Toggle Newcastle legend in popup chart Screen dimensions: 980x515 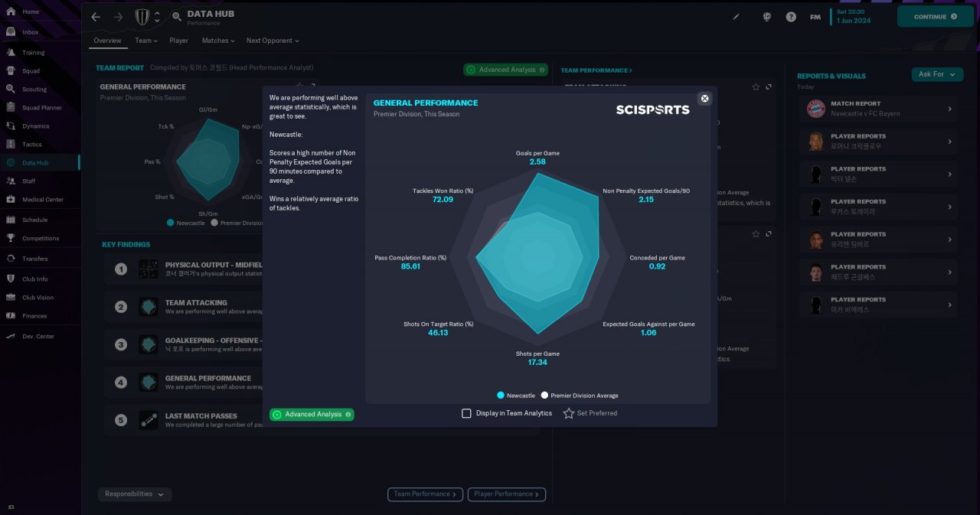501,396
